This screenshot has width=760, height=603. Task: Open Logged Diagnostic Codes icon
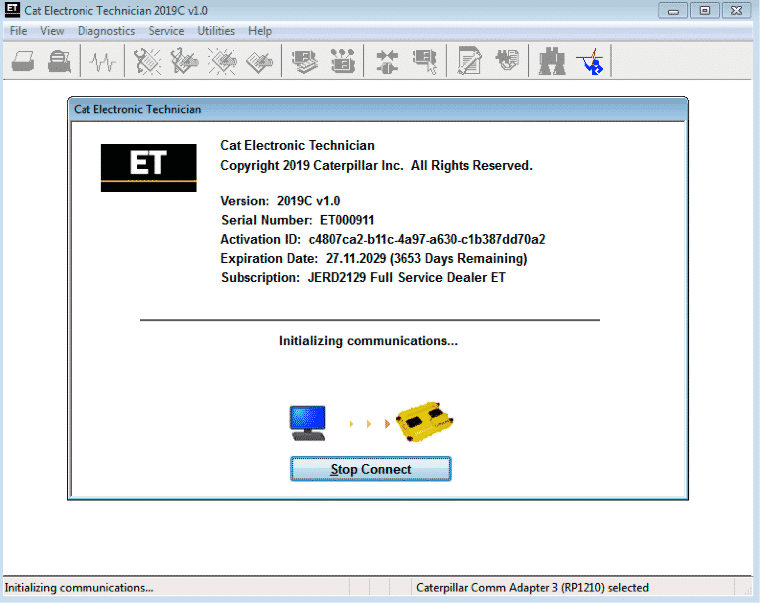click(x=184, y=62)
